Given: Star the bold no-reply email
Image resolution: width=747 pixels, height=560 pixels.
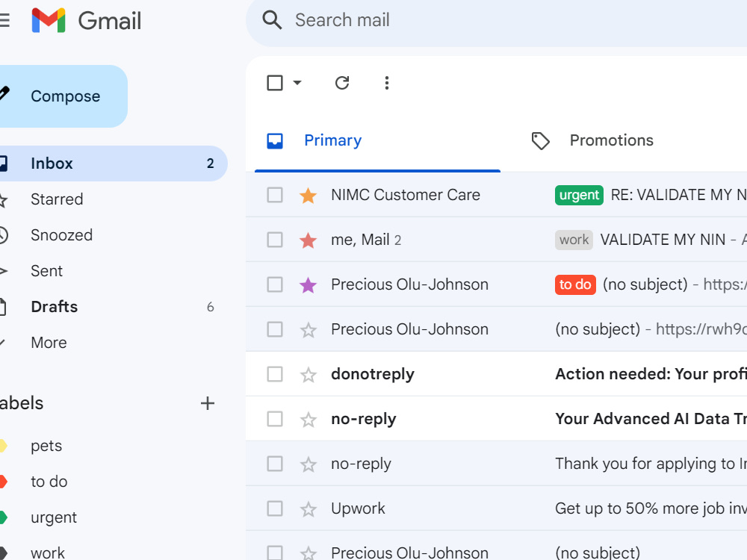Looking at the screenshot, I should tap(309, 419).
